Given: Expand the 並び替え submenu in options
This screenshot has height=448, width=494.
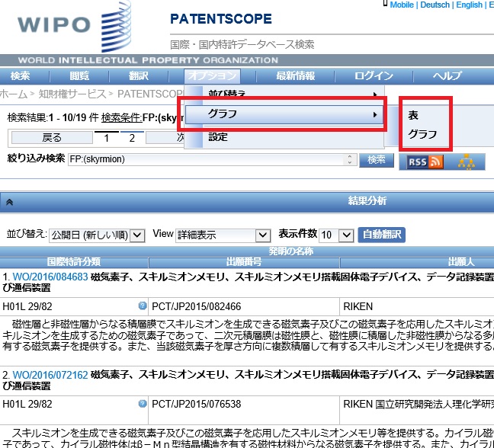Looking at the screenshot, I should [x=284, y=94].
